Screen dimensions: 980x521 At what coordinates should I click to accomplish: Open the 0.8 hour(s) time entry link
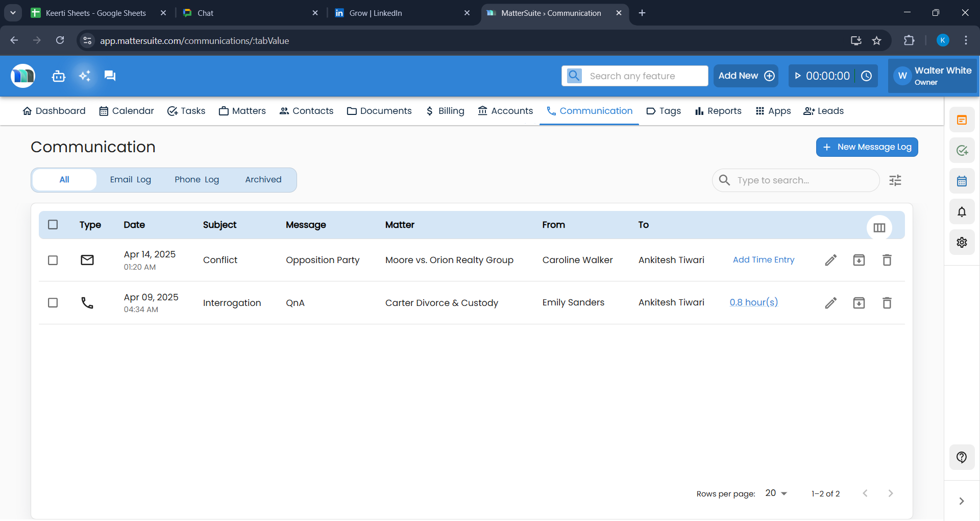754,302
